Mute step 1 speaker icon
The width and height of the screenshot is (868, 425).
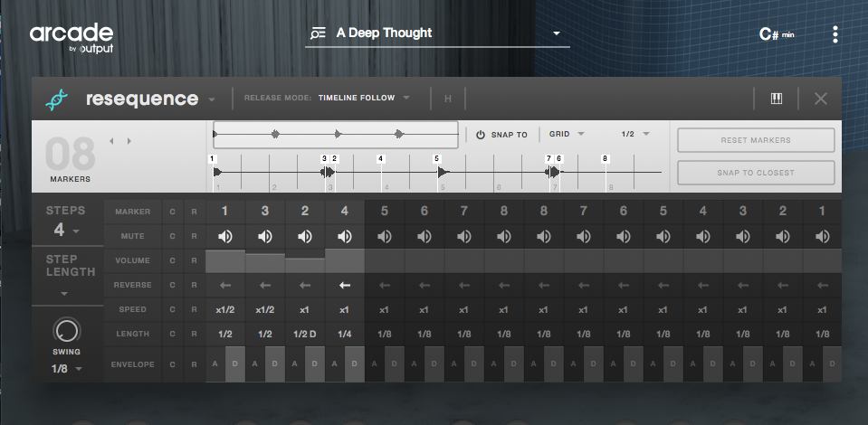[x=224, y=236]
